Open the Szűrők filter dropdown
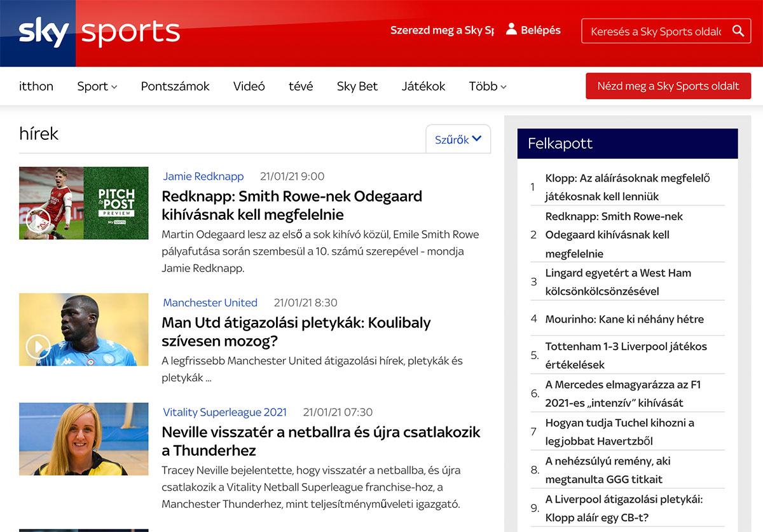Viewport: 763px width, 532px height. (x=458, y=139)
